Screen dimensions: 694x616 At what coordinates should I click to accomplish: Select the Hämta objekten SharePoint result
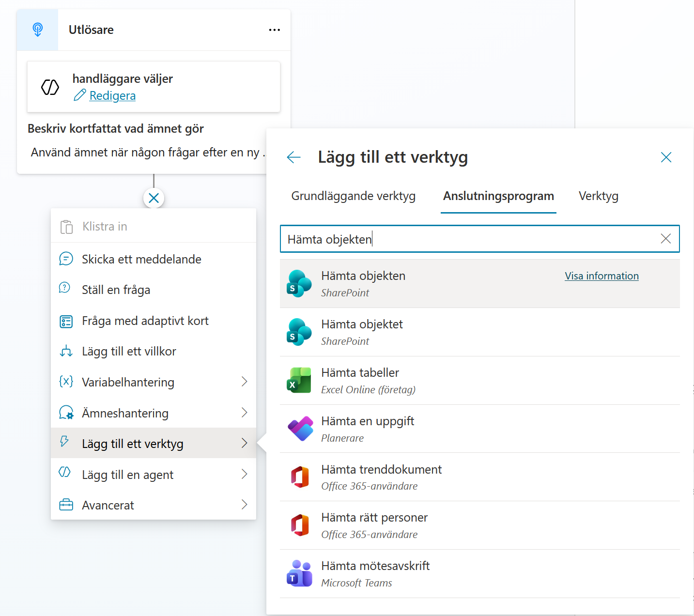coord(480,284)
